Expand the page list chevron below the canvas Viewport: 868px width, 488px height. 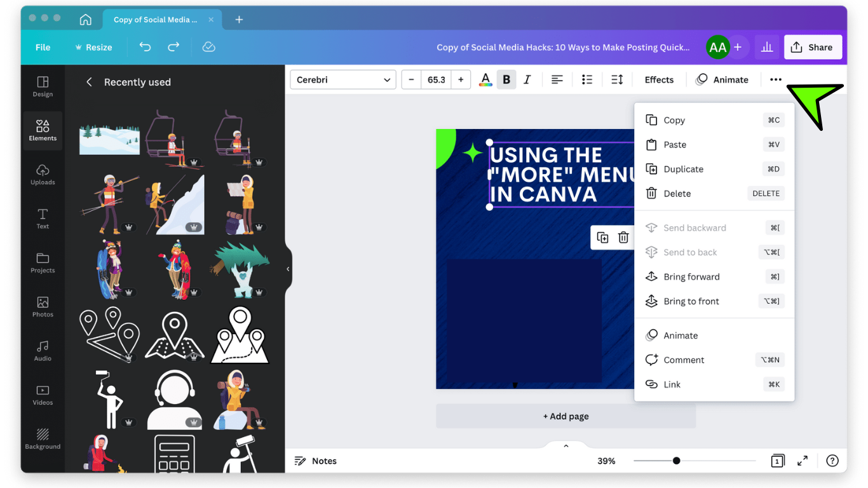point(566,446)
